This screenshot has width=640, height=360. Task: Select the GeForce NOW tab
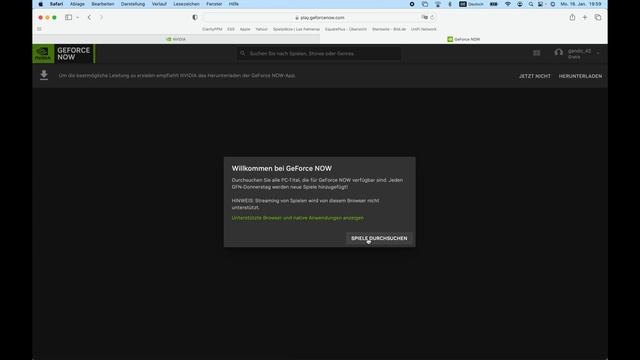pos(464,39)
